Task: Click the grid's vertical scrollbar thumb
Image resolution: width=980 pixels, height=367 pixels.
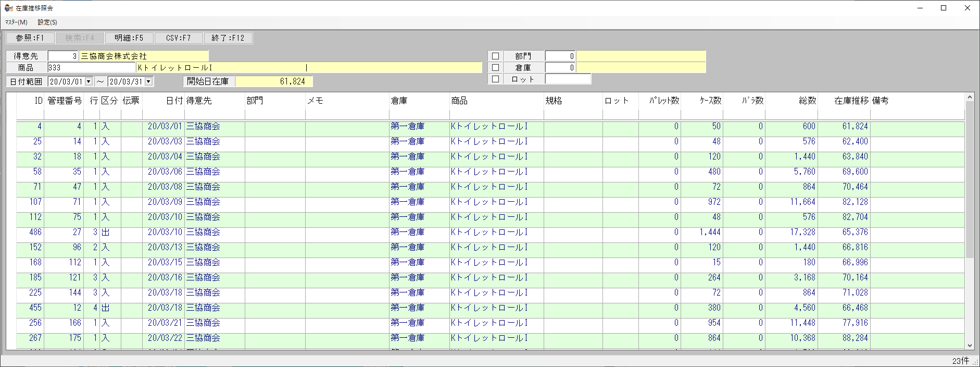Action: 970,179
